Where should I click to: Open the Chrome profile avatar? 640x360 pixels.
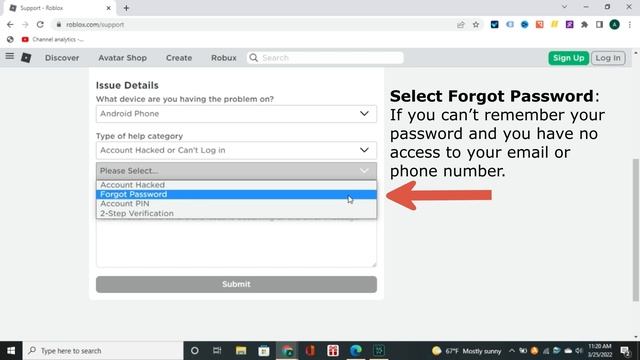[614, 24]
